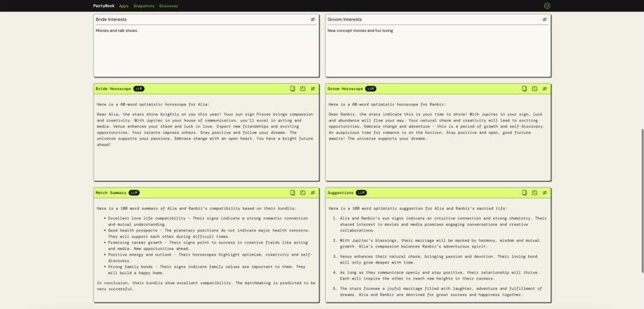644x309 pixels.
Task: Click 'Here is a 60-word optimistic horoscope for Ranbir:'
Action: [x=388, y=105]
